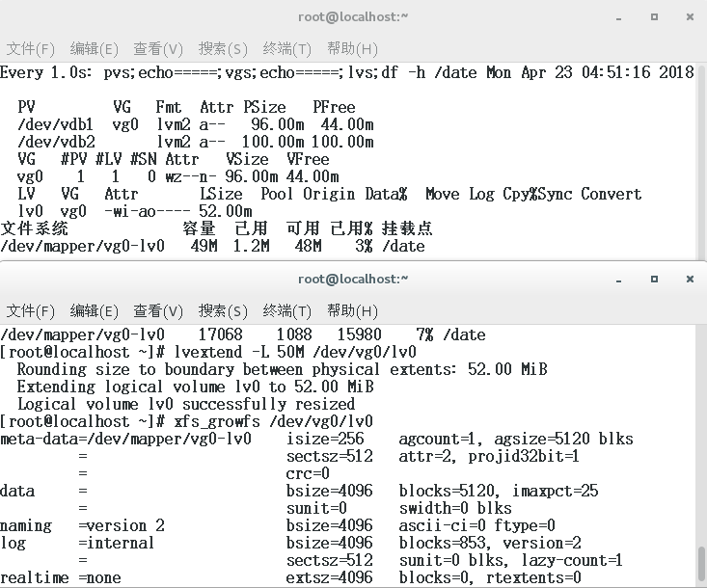707x588 pixels.
Task: Open 搜索(S) menu in bottom terminal window
Action: 223,311
